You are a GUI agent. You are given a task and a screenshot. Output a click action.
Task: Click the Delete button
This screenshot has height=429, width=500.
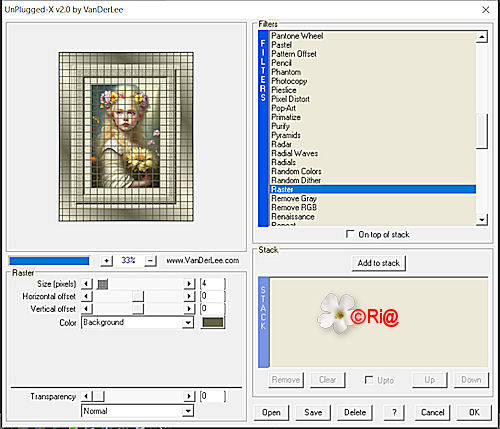pyautogui.click(x=355, y=413)
